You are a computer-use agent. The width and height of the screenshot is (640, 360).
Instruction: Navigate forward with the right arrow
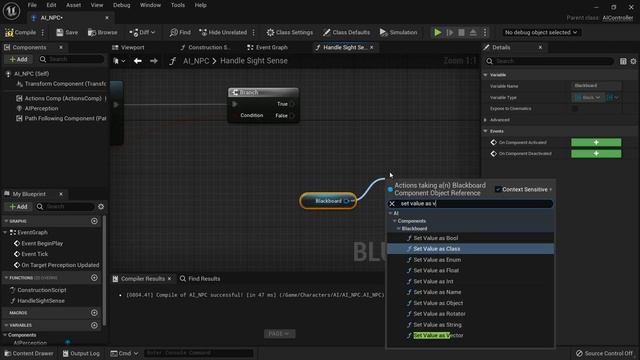point(153,61)
